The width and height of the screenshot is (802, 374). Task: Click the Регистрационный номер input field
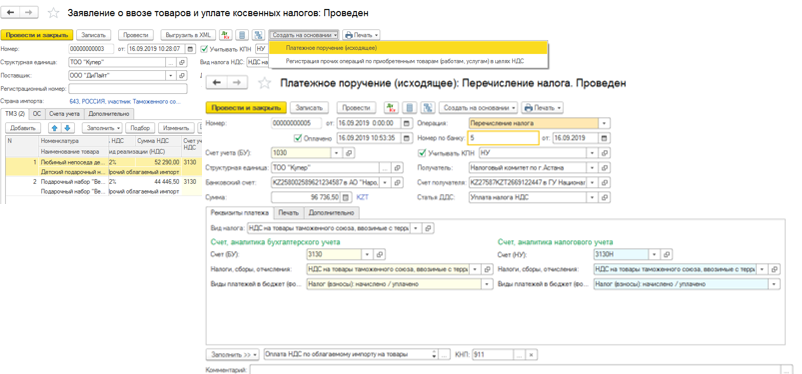coord(127,88)
